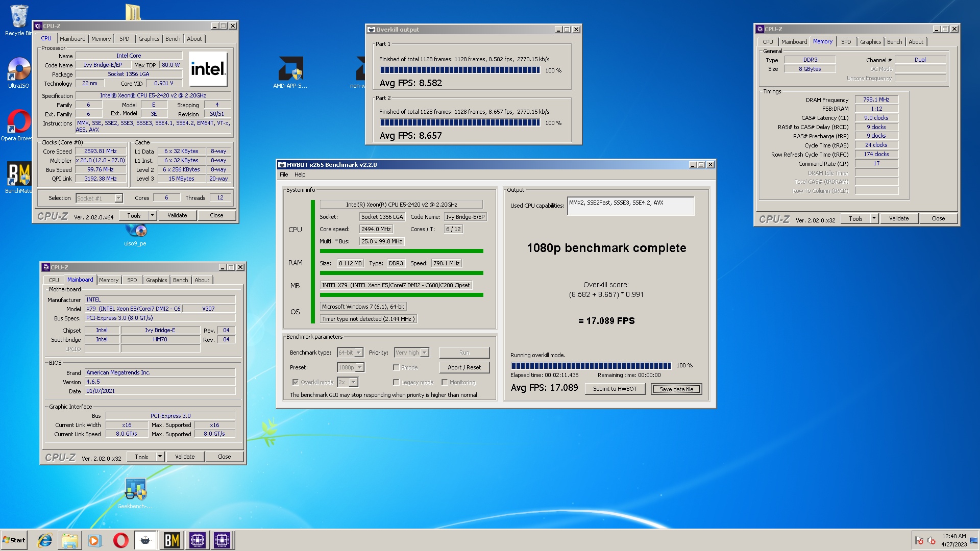This screenshot has width=980, height=551.
Task: Toggle the Pmode checkbox
Action: tap(396, 367)
